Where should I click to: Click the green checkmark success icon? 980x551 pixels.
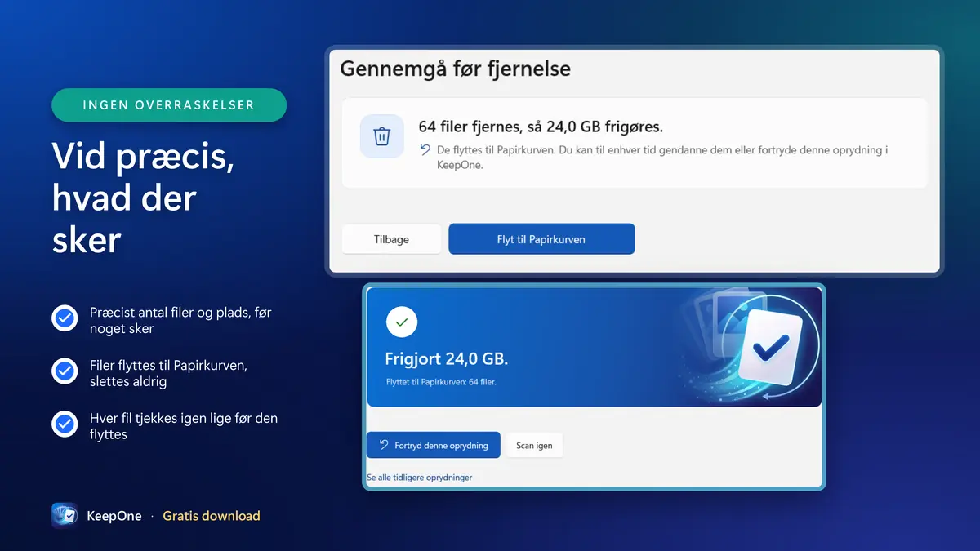click(401, 322)
